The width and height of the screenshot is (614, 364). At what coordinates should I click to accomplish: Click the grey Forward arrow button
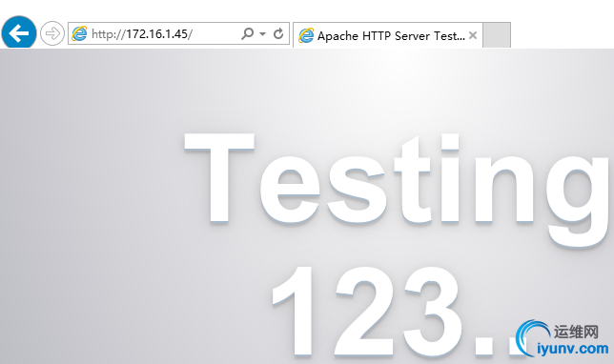coord(52,33)
